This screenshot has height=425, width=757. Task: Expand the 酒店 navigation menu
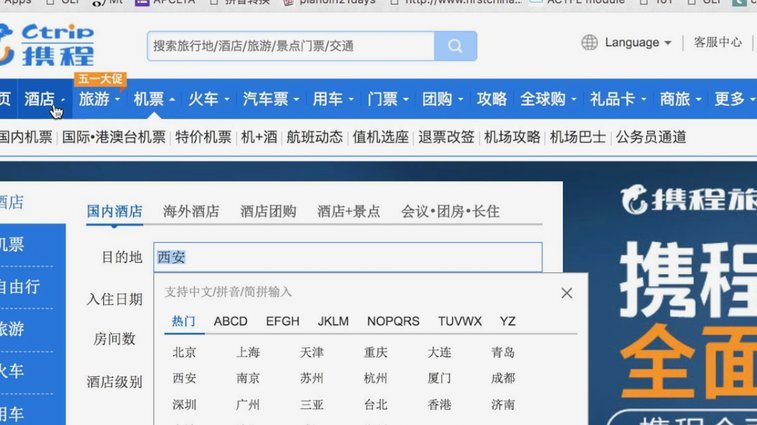44,99
